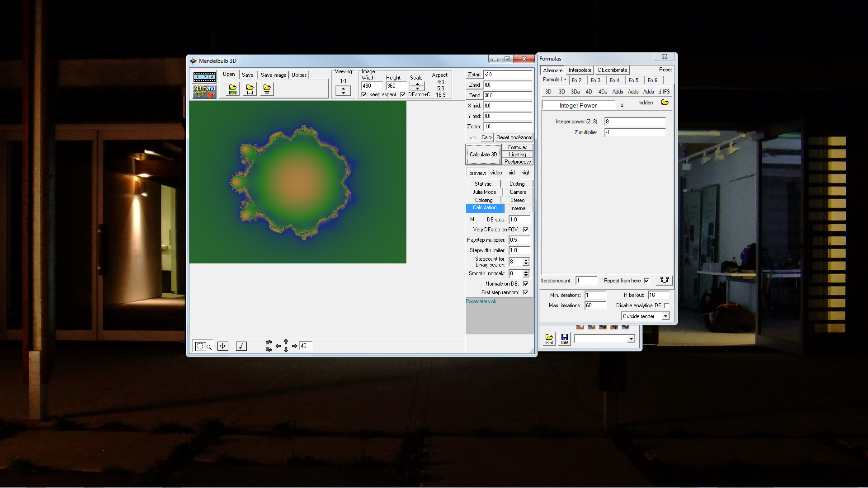Click open-parameters-from-image folder icon

232,89
